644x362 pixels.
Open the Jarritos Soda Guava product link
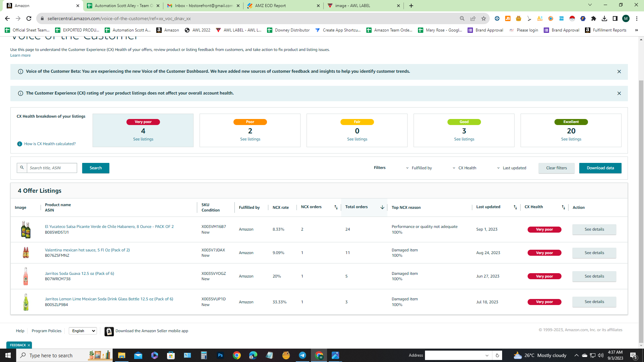pyautogui.click(x=79, y=274)
